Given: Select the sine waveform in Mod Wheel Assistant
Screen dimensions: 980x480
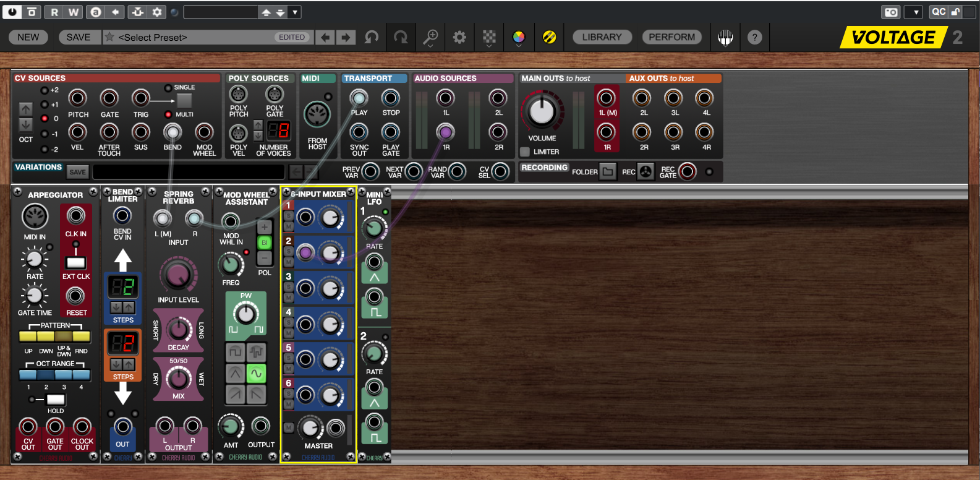Looking at the screenshot, I should 256,373.
